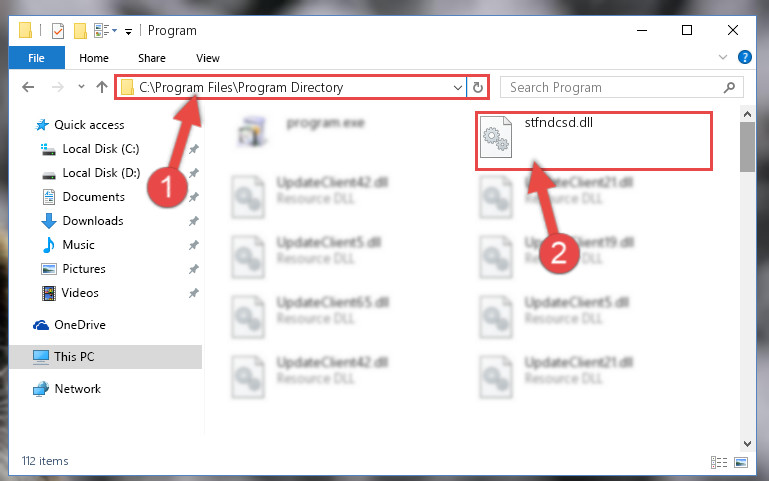
Task: Switch to large thumbnails view icon
Action: coord(741,462)
